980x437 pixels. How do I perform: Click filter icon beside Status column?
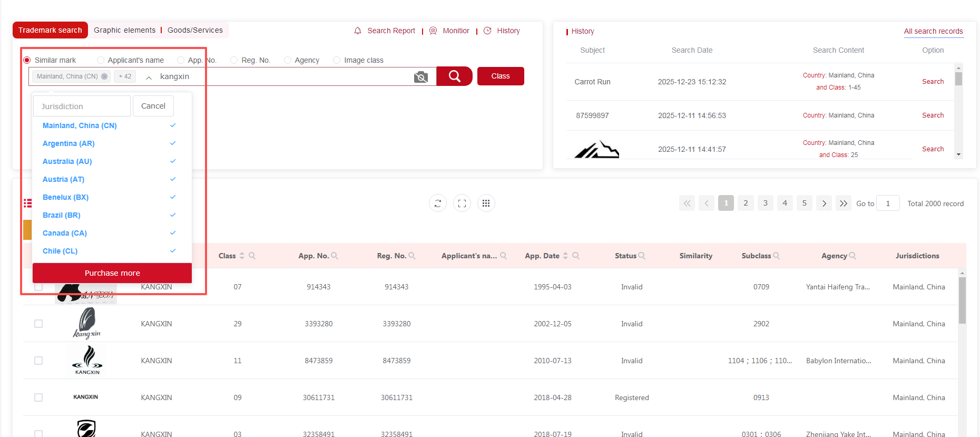(x=642, y=256)
